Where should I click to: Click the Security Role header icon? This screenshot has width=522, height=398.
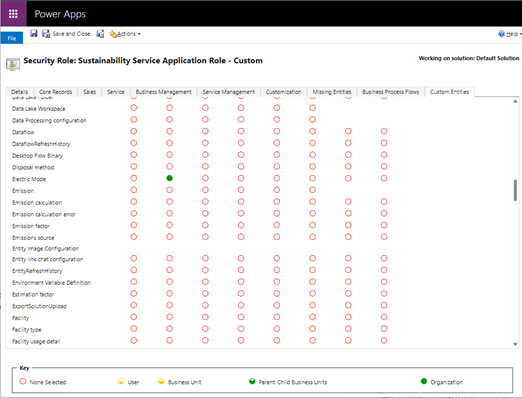coord(13,64)
